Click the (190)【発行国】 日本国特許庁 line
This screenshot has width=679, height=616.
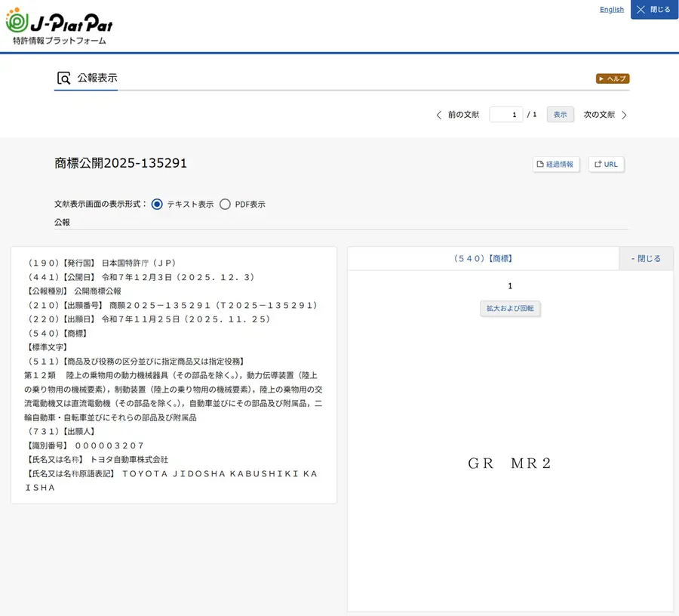click(102, 263)
